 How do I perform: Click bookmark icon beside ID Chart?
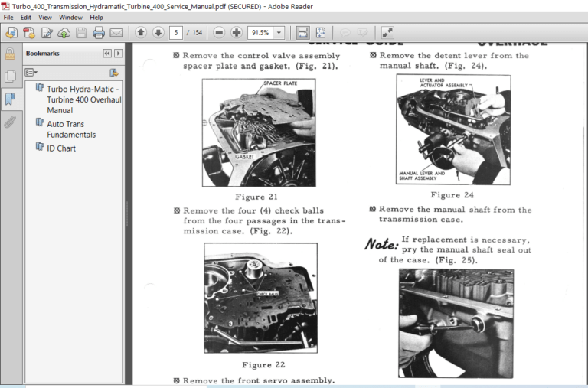pos(40,147)
